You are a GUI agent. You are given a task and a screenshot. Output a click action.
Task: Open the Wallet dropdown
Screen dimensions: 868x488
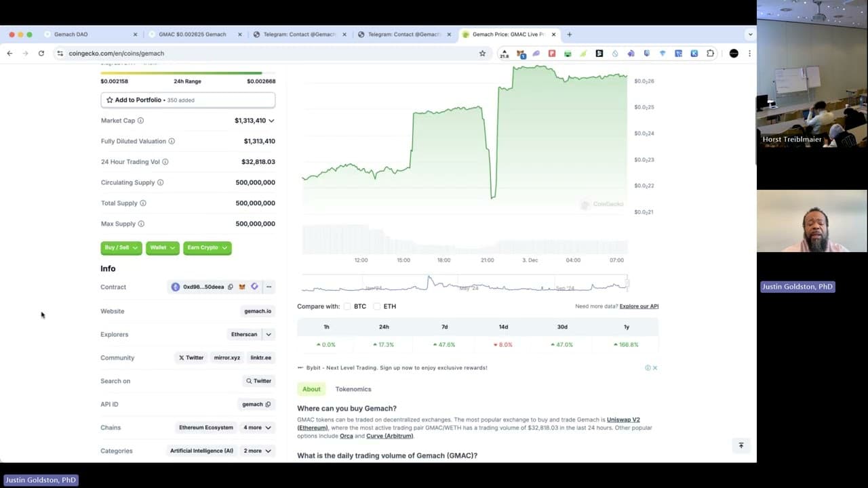(x=163, y=248)
